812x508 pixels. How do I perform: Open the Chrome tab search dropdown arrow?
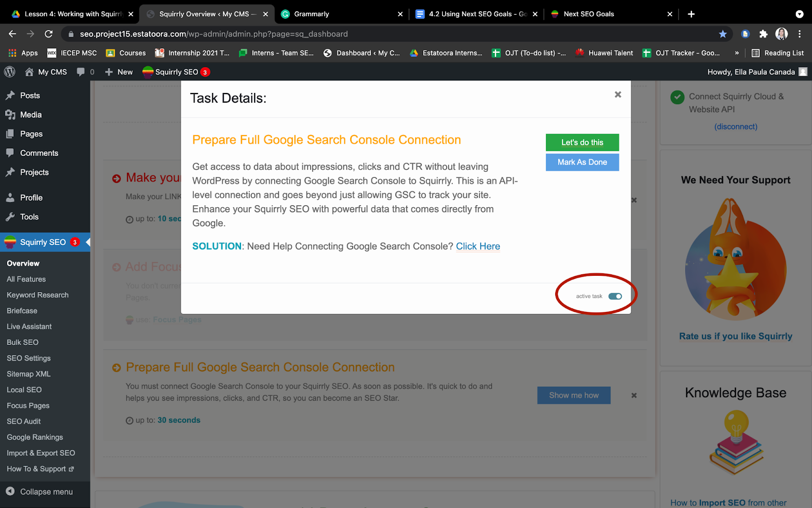click(799, 14)
